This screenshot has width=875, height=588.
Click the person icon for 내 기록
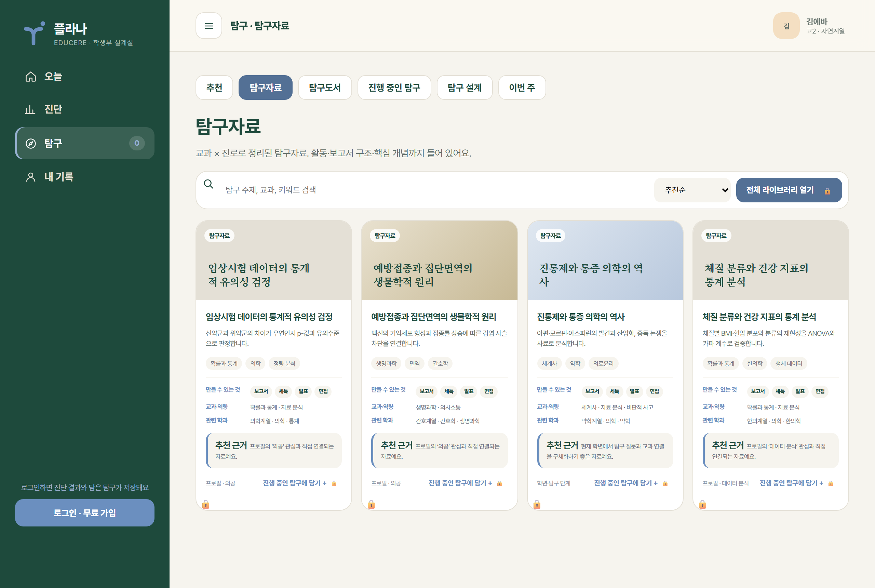tap(31, 177)
